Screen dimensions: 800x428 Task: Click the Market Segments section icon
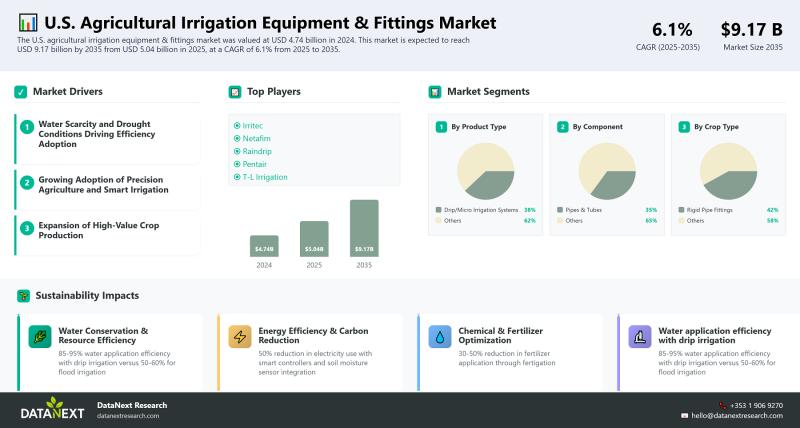(x=435, y=92)
